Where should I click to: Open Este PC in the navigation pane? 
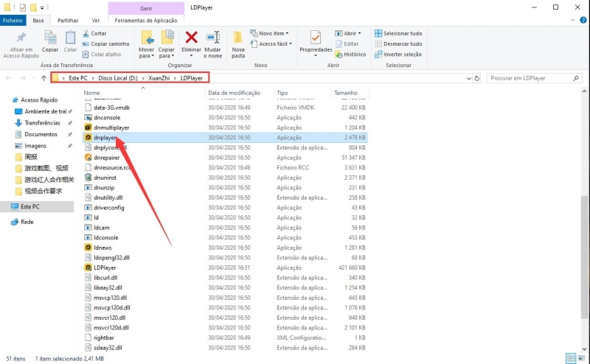coord(32,207)
